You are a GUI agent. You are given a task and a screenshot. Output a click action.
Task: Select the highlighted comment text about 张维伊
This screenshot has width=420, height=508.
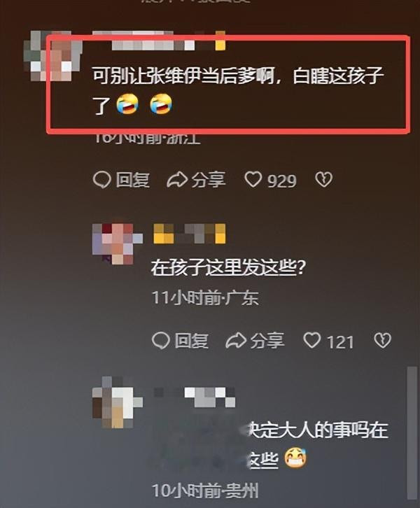[x=239, y=90]
